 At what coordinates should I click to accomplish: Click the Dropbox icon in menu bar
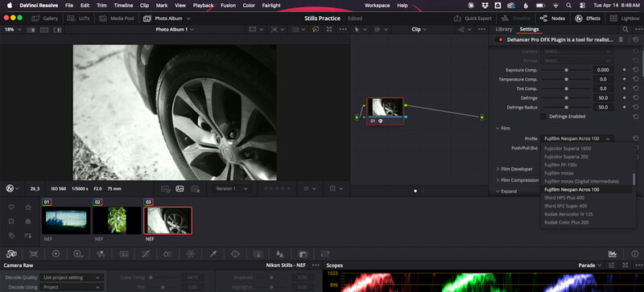click(x=485, y=6)
